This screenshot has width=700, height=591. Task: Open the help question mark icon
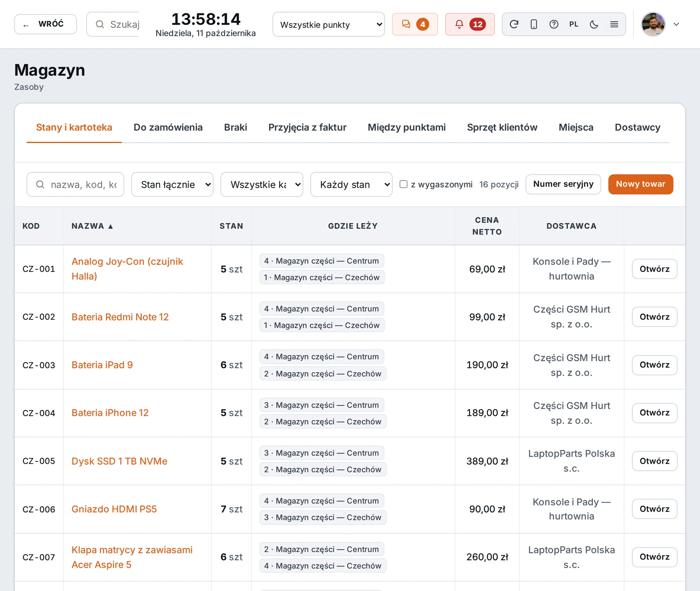(554, 24)
